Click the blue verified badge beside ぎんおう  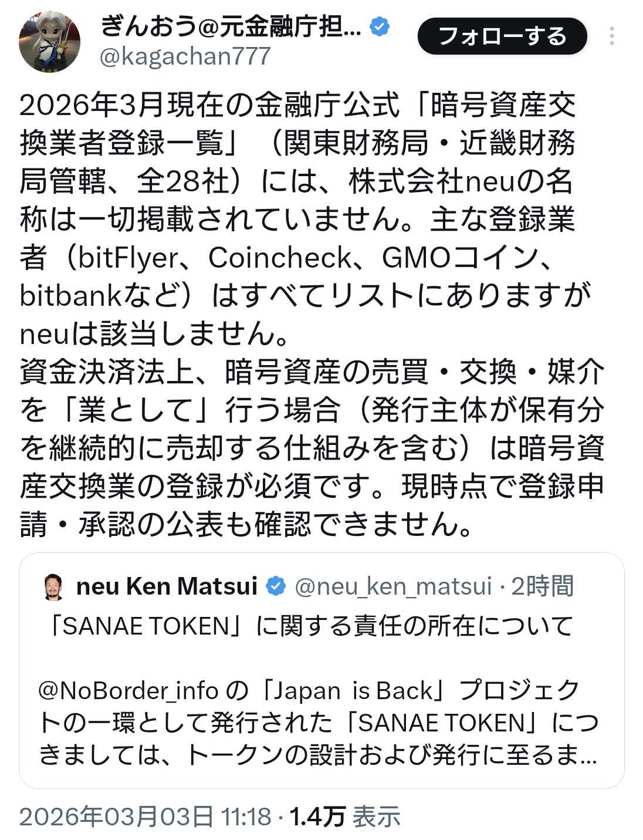pos(380,26)
